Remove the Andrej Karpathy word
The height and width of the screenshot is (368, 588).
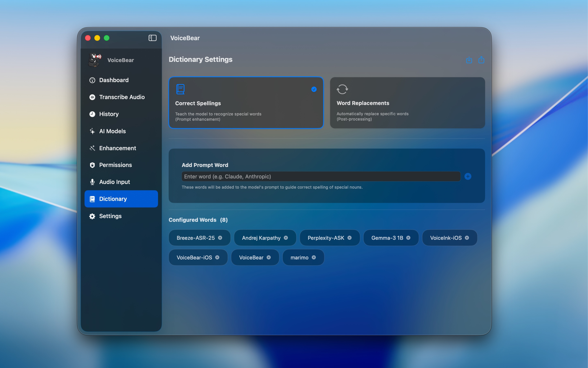point(286,238)
